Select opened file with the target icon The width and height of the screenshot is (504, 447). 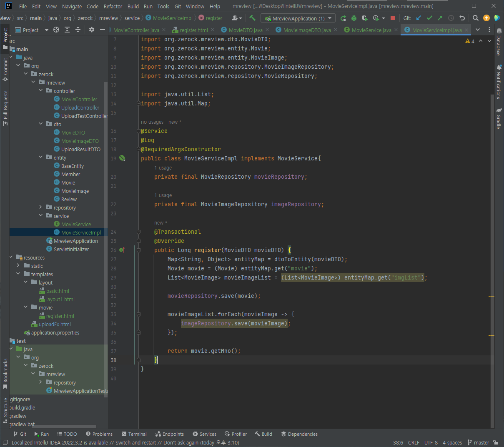pos(56,30)
